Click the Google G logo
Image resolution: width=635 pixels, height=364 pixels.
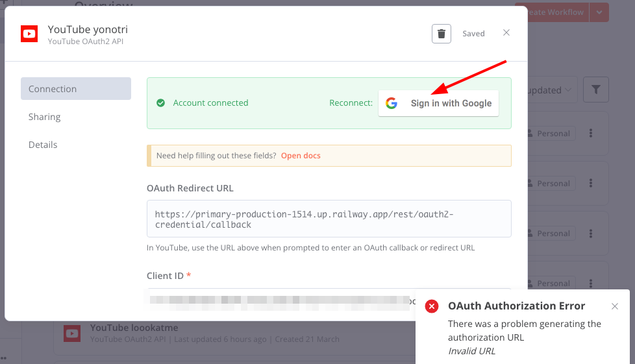pyautogui.click(x=392, y=103)
